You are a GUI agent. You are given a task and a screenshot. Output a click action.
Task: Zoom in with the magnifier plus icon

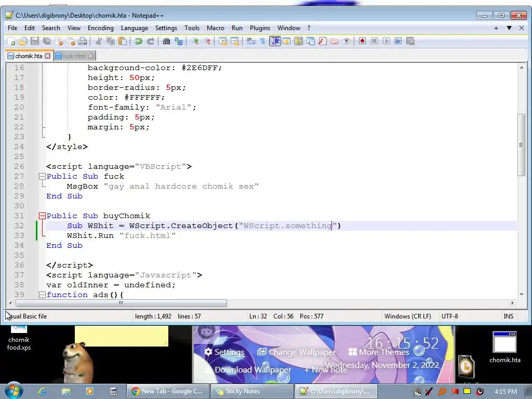point(195,41)
